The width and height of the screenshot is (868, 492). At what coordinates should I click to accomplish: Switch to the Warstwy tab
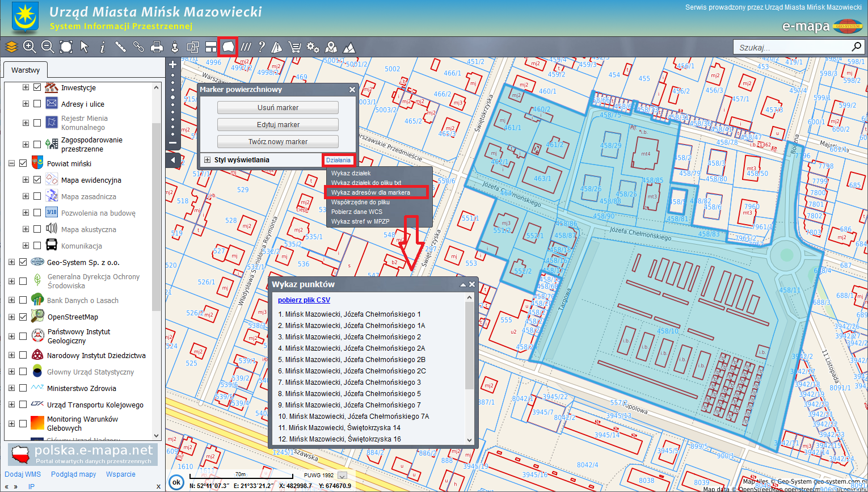[x=26, y=70]
